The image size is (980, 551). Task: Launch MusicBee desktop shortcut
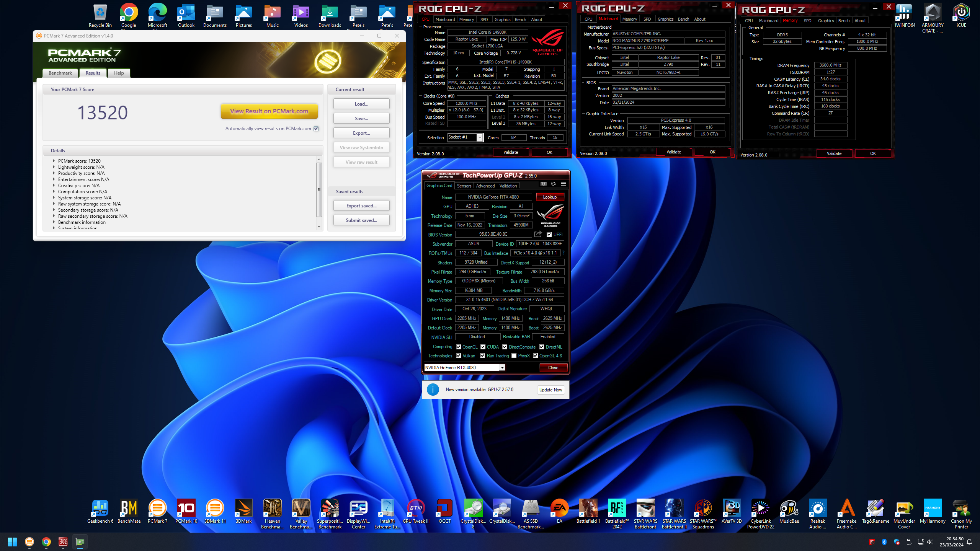click(789, 512)
